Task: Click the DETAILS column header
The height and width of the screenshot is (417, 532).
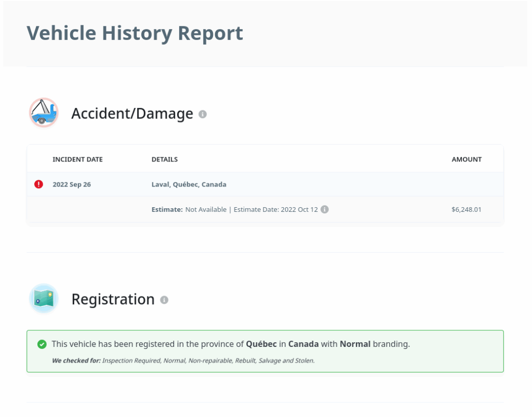Action: [165, 159]
